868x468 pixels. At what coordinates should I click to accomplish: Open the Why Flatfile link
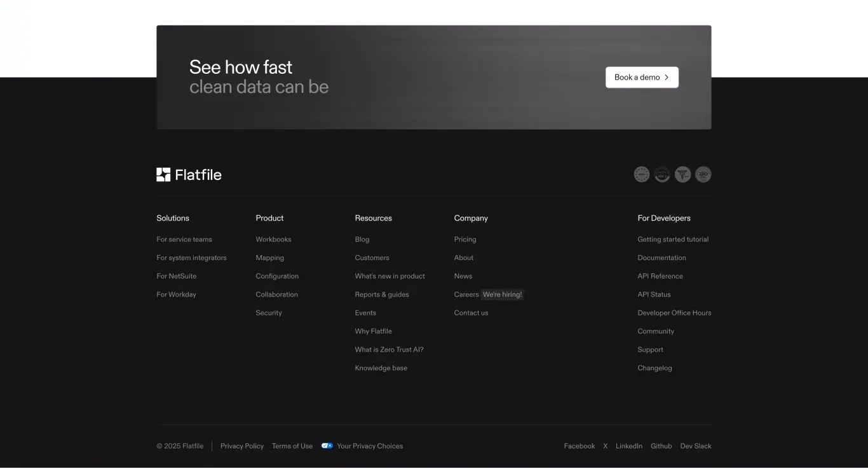click(x=373, y=332)
